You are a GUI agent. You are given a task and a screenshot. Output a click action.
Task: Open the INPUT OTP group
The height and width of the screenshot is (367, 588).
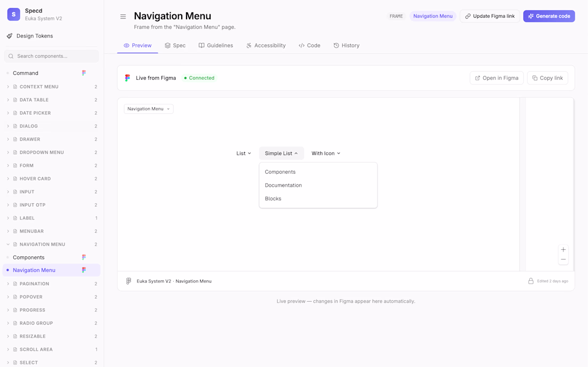click(x=51, y=205)
